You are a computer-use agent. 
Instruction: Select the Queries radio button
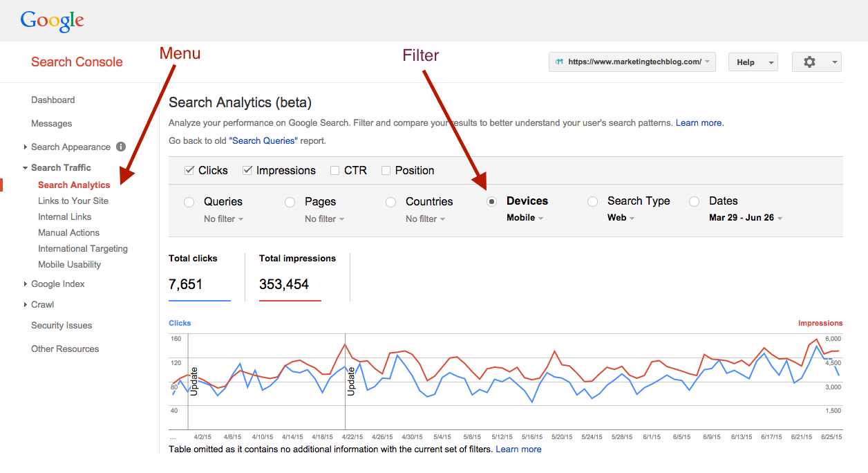point(189,202)
